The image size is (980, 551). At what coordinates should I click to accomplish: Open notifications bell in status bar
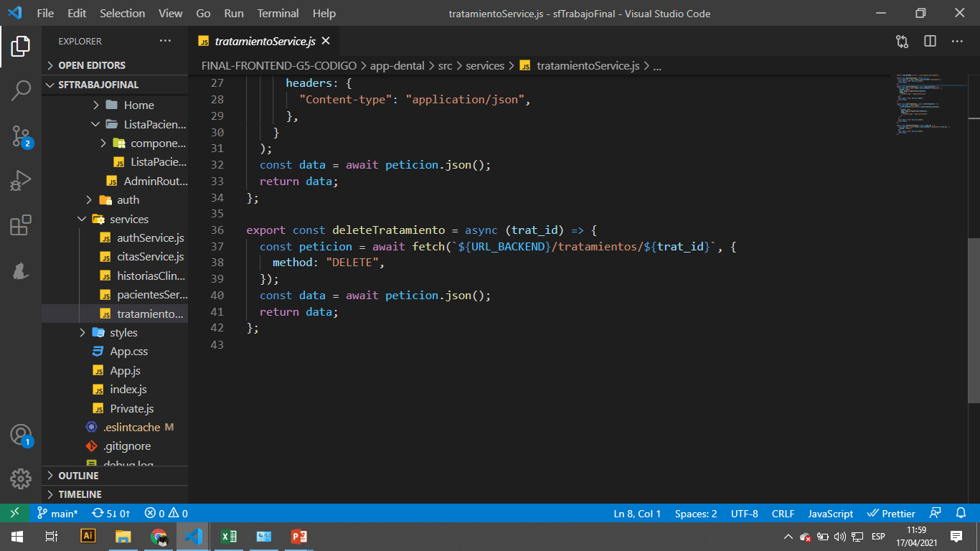point(961,513)
